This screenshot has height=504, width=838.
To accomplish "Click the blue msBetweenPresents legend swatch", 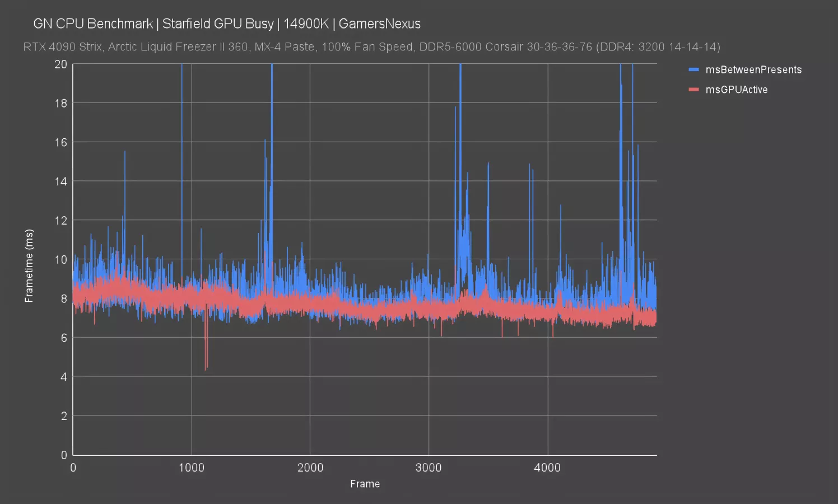I will coord(693,69).
